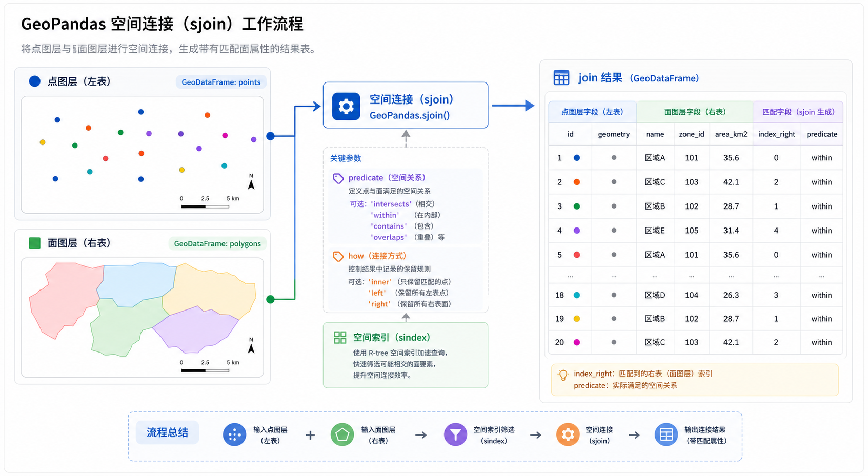Click the purple tag icon beside predicate
The width and height of the screenshot is (868, 476).
[338, 178]
